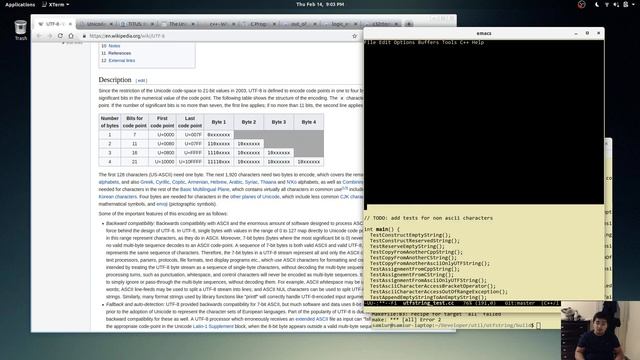Open Emacs Buffers menu
This screenshot has height=360, width=640.
pyautogui.click(x=428, y=42)
